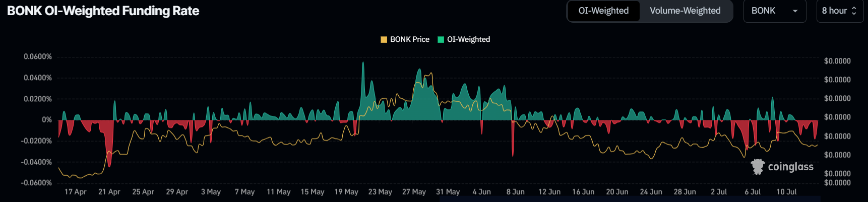Click the 8 hour up-down stepper arrows

point(854,11)
